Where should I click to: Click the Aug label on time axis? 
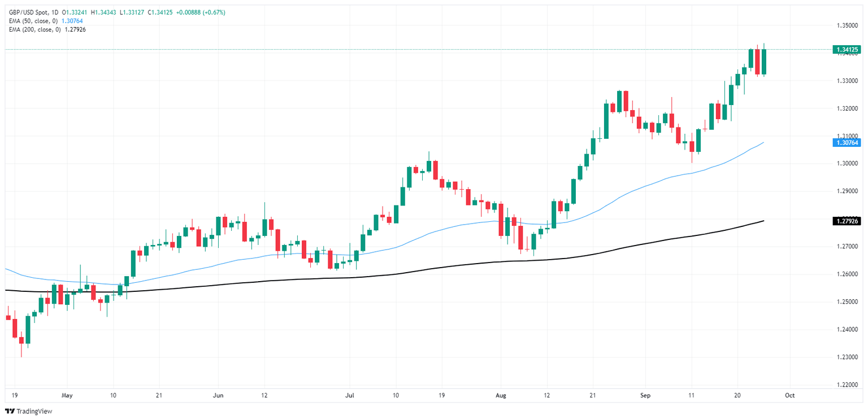tap(500, 396)
